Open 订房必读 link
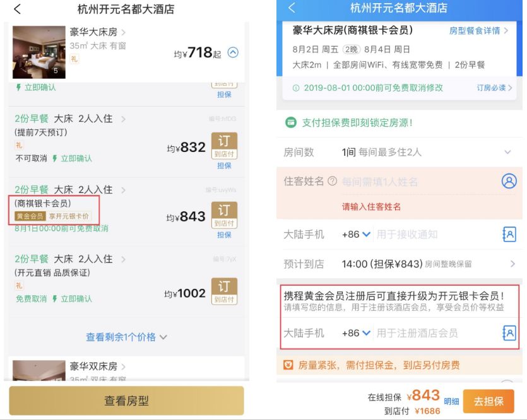527x420 pixels. [x=494, y=88]
